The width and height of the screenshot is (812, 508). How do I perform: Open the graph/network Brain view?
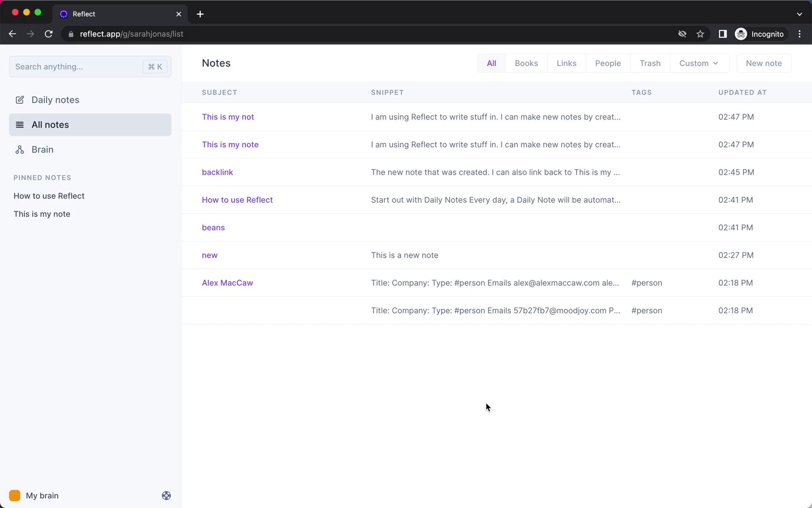(x=43, y=149)
